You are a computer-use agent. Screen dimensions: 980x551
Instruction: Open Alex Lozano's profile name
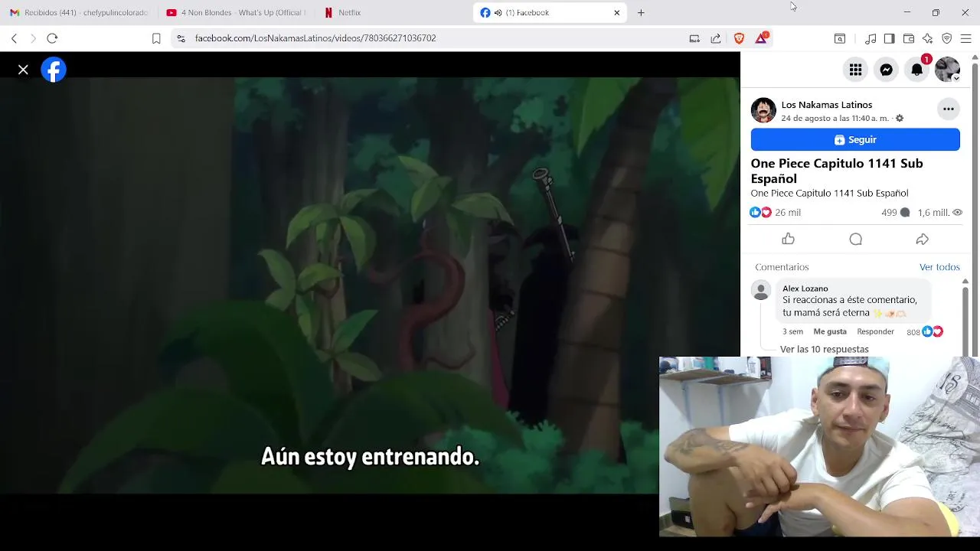tap(805, 288)
